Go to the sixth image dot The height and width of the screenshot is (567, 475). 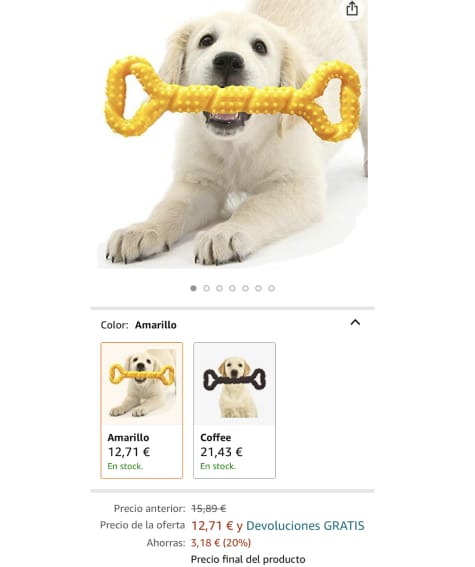258,288
